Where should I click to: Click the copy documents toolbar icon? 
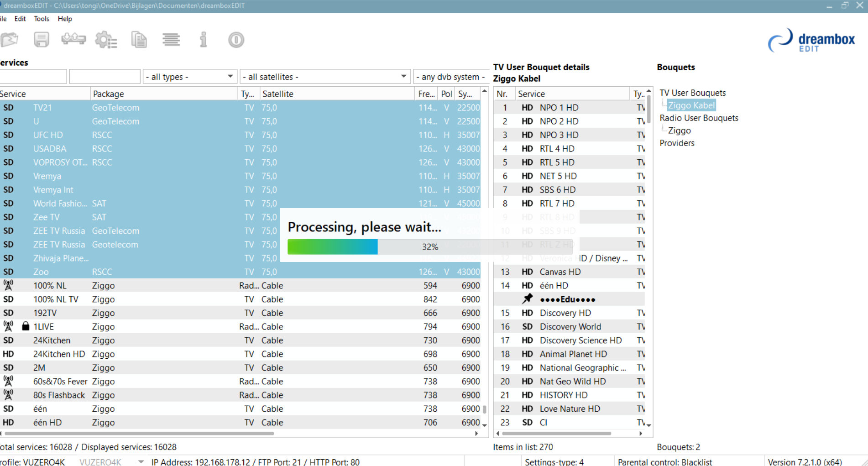[139, 40]
